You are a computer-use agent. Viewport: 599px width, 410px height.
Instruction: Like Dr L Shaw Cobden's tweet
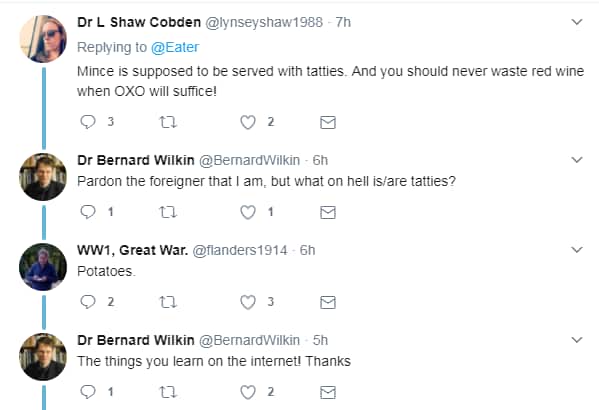tap(248, 122)
